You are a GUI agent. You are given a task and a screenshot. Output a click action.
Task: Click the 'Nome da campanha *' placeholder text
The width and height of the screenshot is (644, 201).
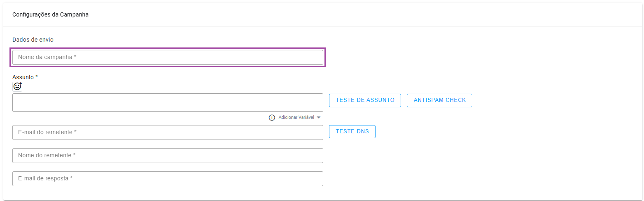(47, 57)
